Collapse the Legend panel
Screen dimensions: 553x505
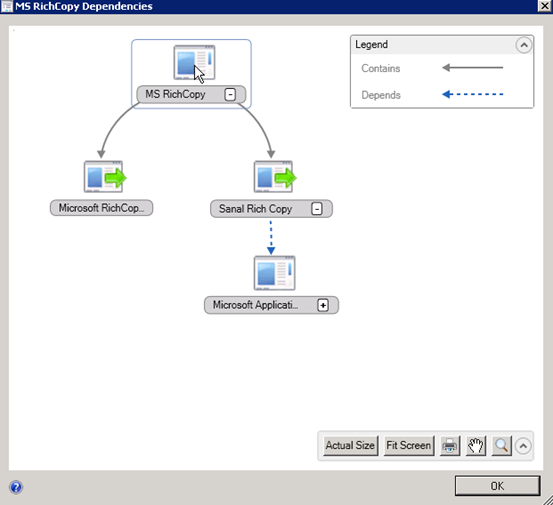(524, 45)
